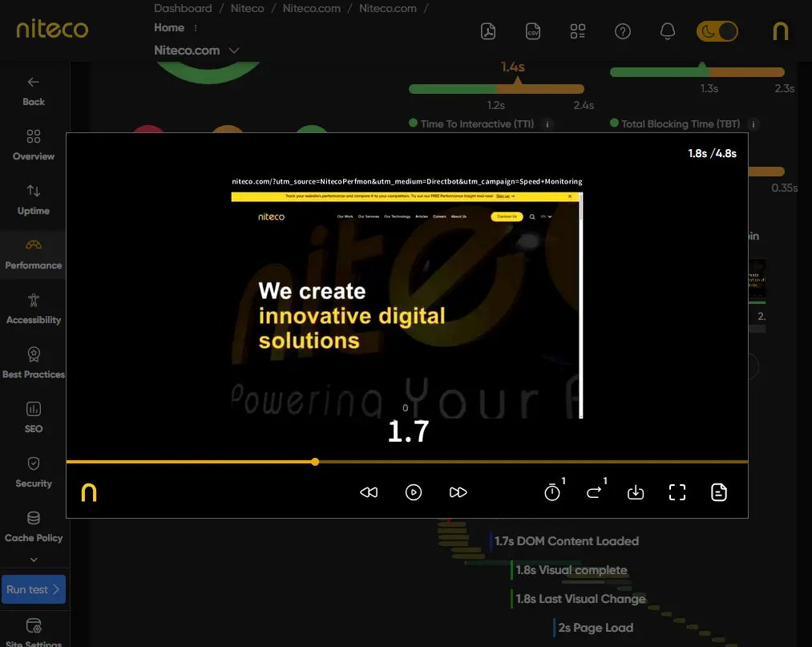The image size is (812, 647).
Task: Play the page load video
Action: [x=414, y=492]
